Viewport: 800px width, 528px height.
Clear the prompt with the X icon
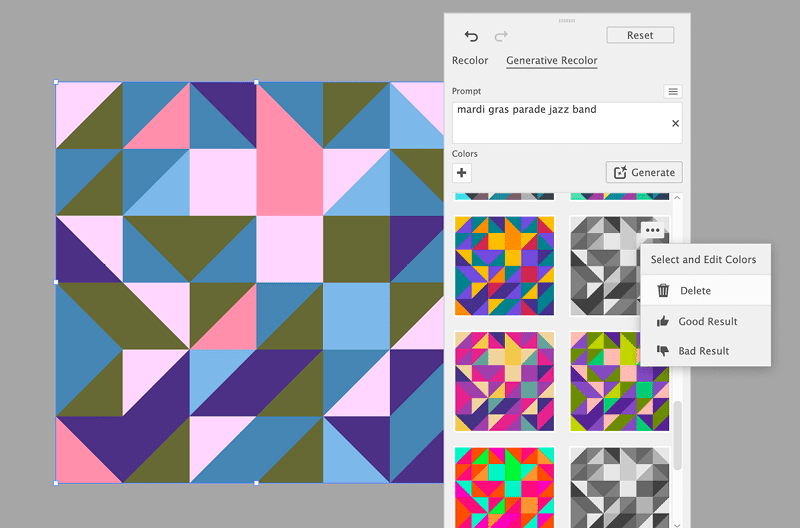[675, 123]
